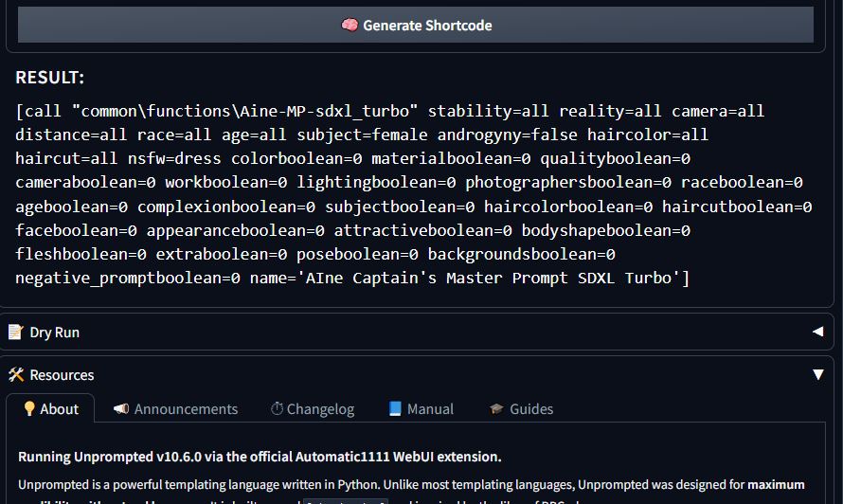843x504 pixels.
Task: Open the Changelog tab
Action: tap(313, 409)
